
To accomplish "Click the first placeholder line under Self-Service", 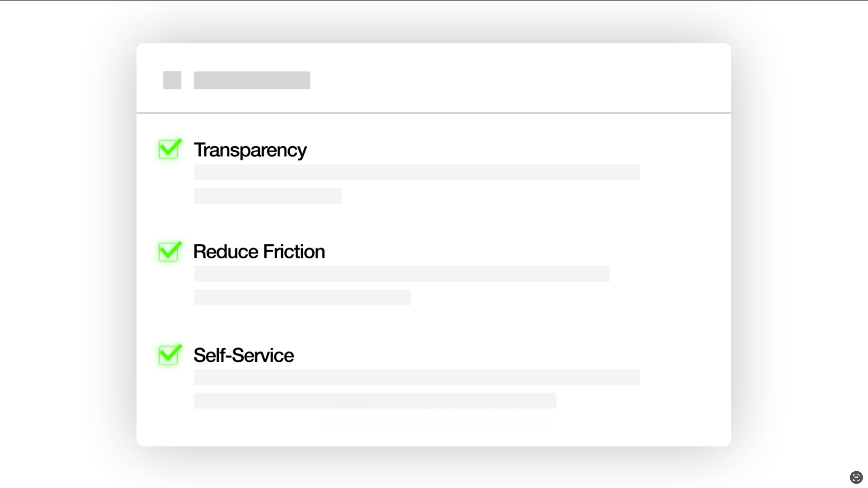I will tap(416, 377).
